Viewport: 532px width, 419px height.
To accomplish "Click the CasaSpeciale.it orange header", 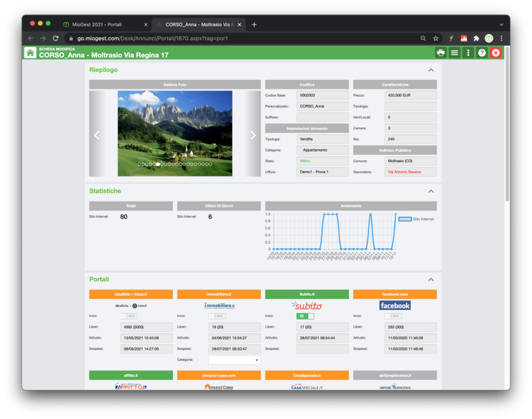I will tap(307, 375).
